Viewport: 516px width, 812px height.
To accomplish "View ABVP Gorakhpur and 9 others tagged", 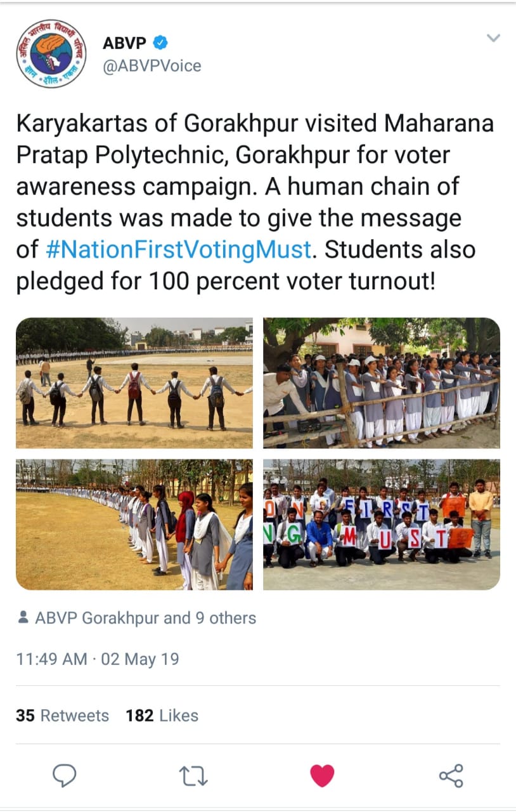I will pyautogui.click(x=145, y=618).
